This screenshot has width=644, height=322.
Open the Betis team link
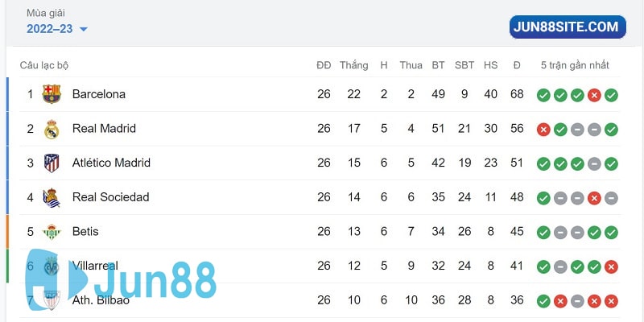pos(85,232)
